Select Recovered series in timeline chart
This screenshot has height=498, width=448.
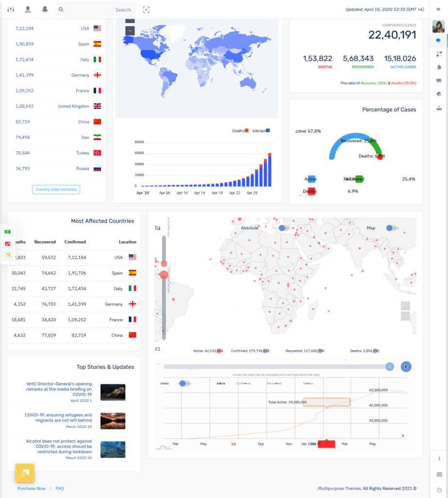274,383
